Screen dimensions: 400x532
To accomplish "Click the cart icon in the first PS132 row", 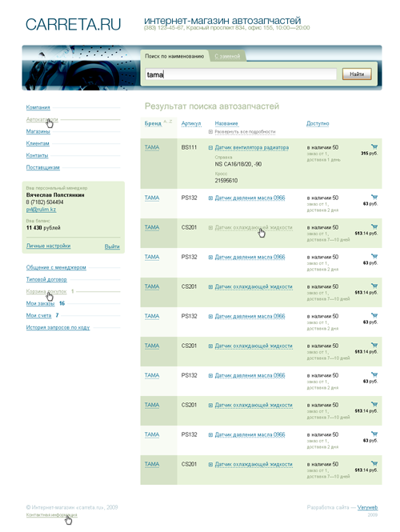I will pos(374,197).
